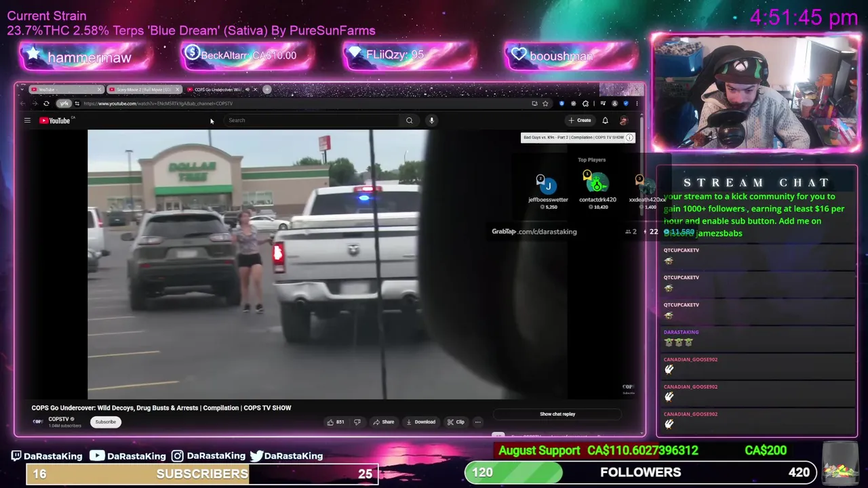Click the COPSTV channel avatar

coord(38,422)
